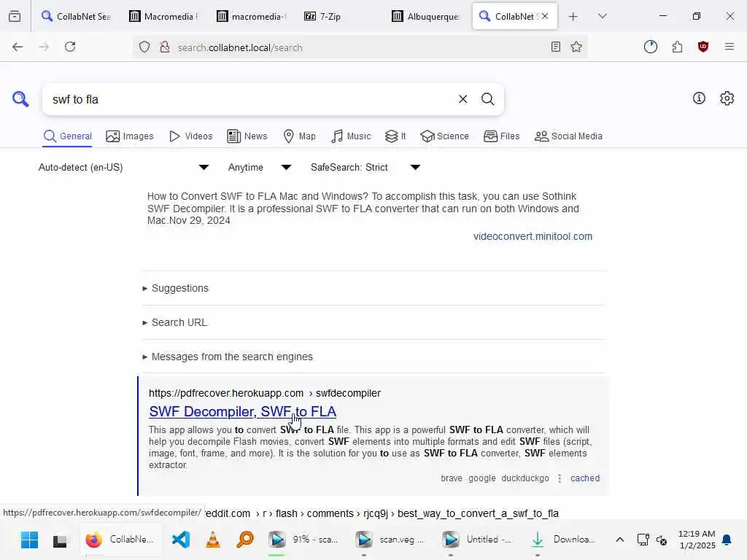Viewport: 747px width, 560px height.
Task: Open VLC media player from taskbar
Action: 213,540
